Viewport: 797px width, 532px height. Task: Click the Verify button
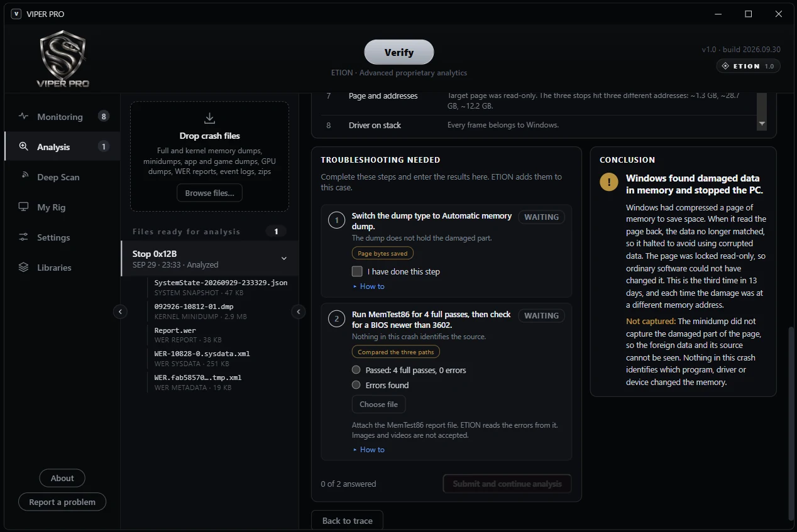click(x=399, y=52)
